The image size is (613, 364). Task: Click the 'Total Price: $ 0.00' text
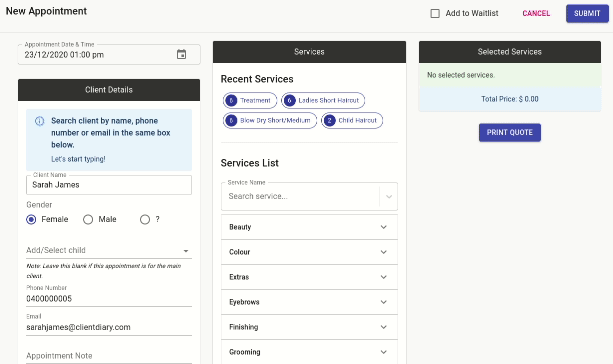pos(510,99)
